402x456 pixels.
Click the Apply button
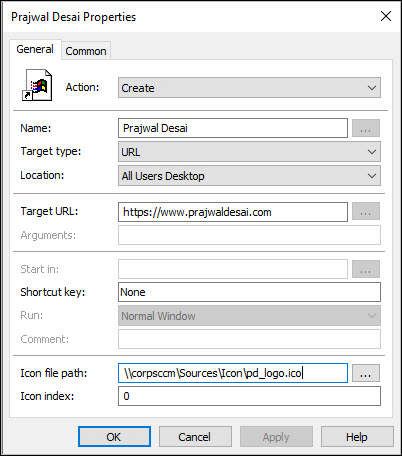(x=276, y=437)
